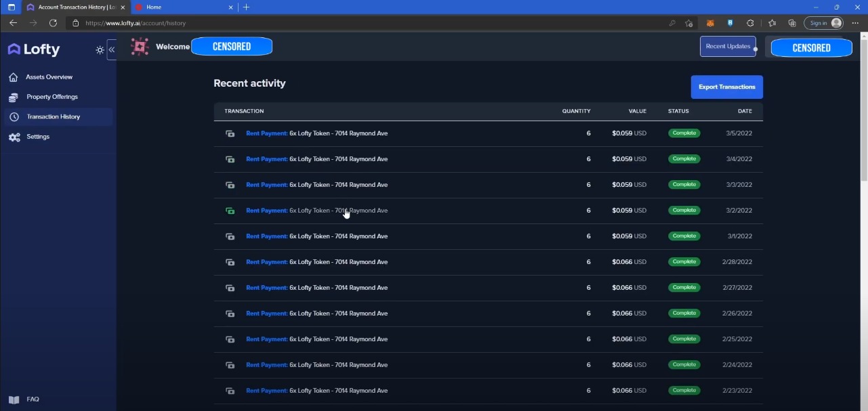Click payment icon in 3/1/2022 row

(230, 236)
